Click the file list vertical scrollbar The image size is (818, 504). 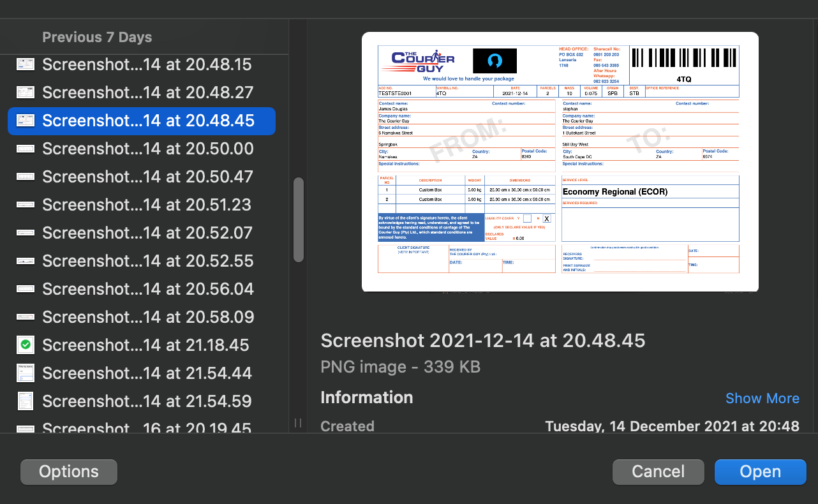click(x=298, y=219)
